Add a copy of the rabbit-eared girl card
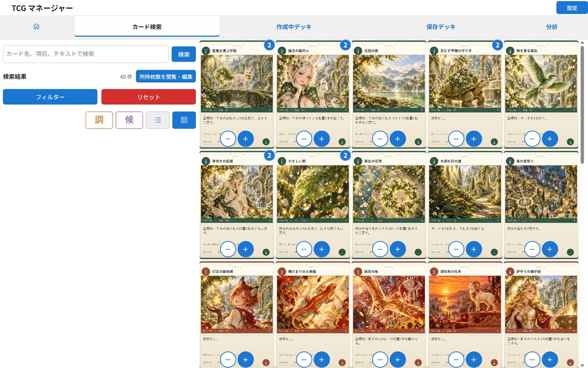Screen dimensions: 588x368 322,139
